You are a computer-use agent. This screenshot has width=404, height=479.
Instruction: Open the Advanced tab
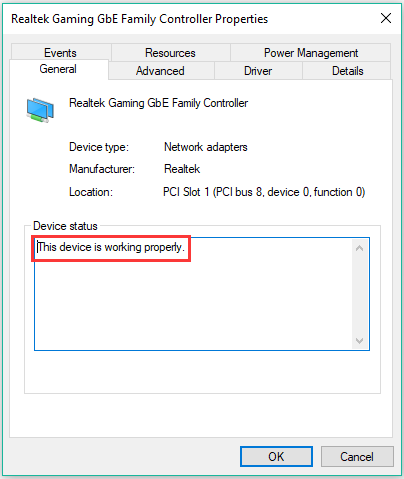point(160,71)
